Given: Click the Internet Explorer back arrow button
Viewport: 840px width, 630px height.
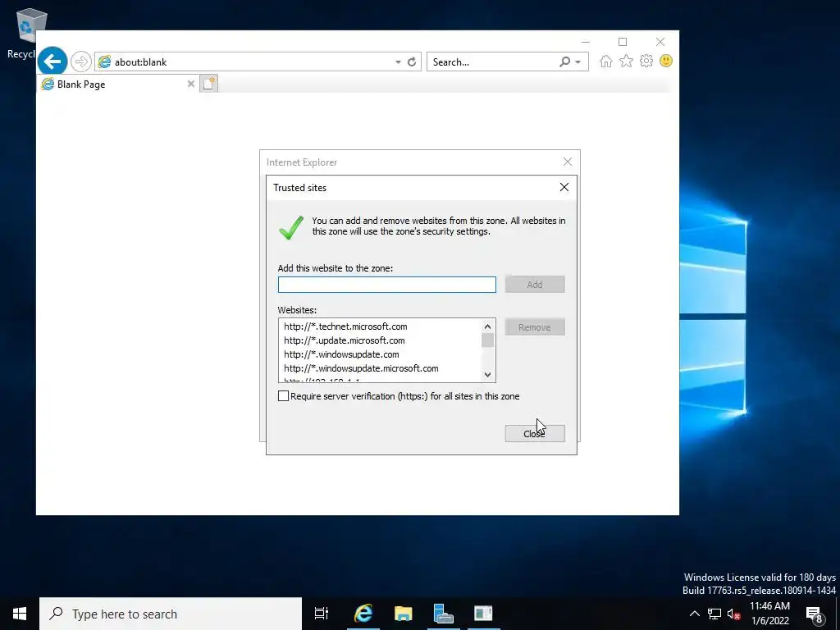Looking at the screenshot, I should (52, 62).
